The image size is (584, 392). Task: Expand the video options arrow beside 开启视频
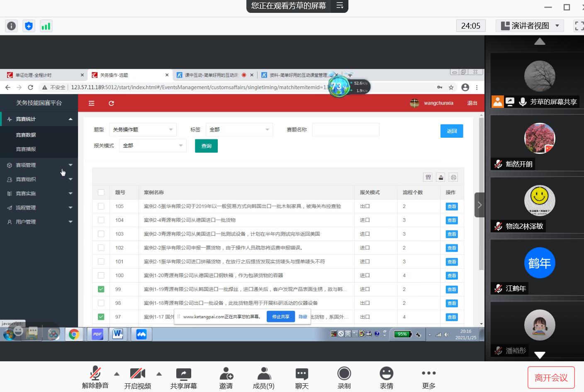(x=159, y=374)
